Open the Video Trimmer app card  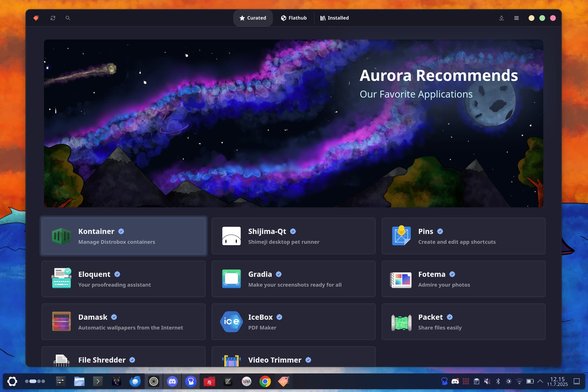(x=293, y=357)
